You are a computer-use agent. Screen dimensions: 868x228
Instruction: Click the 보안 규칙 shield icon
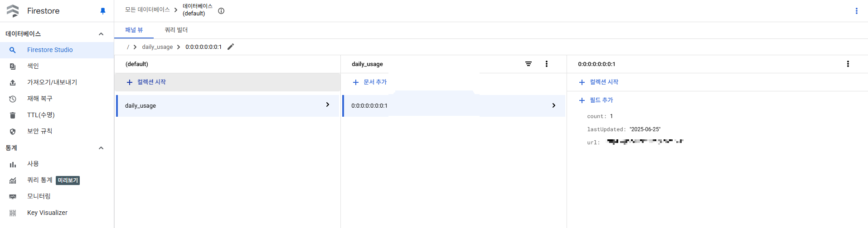(x=13, y=131)
